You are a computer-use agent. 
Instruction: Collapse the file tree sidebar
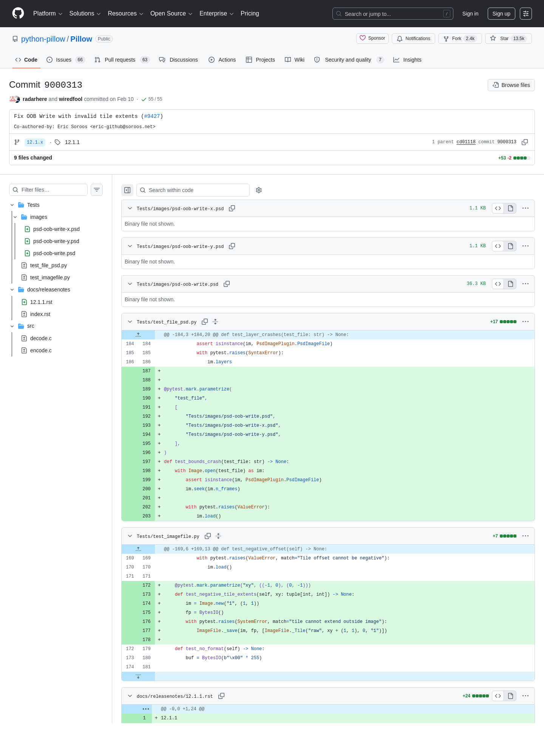127,190
